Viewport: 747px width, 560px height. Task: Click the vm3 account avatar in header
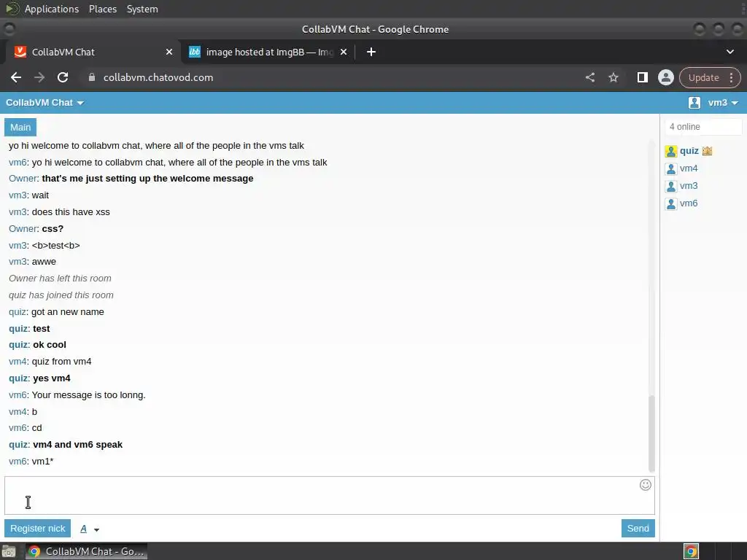(694, 102)
